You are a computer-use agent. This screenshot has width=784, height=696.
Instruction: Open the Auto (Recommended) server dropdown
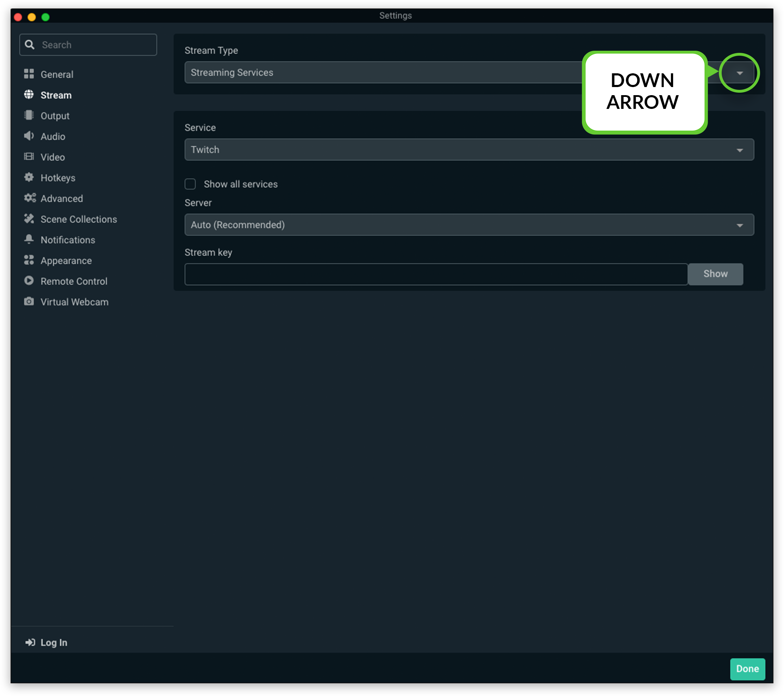pyautogui.click(x=469, y=225)
